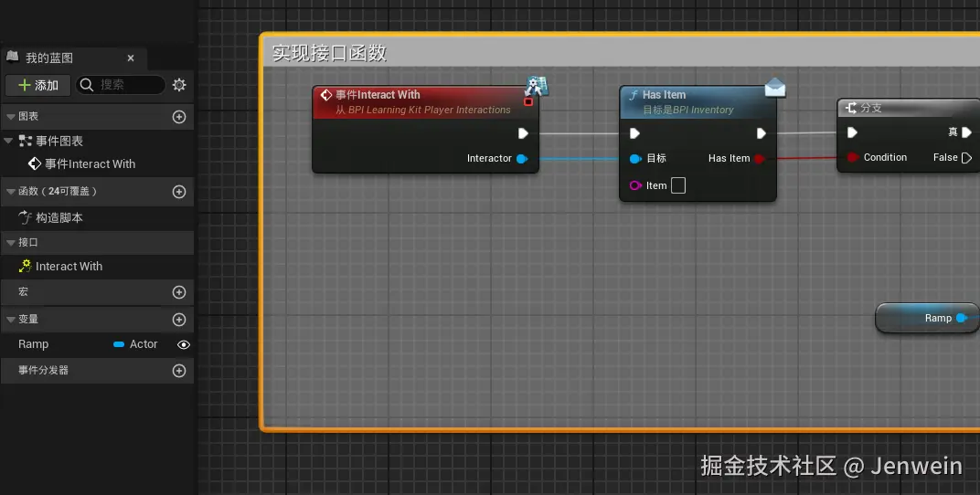
Task: Collapse the 接口 section
Action: click(11, 243)
